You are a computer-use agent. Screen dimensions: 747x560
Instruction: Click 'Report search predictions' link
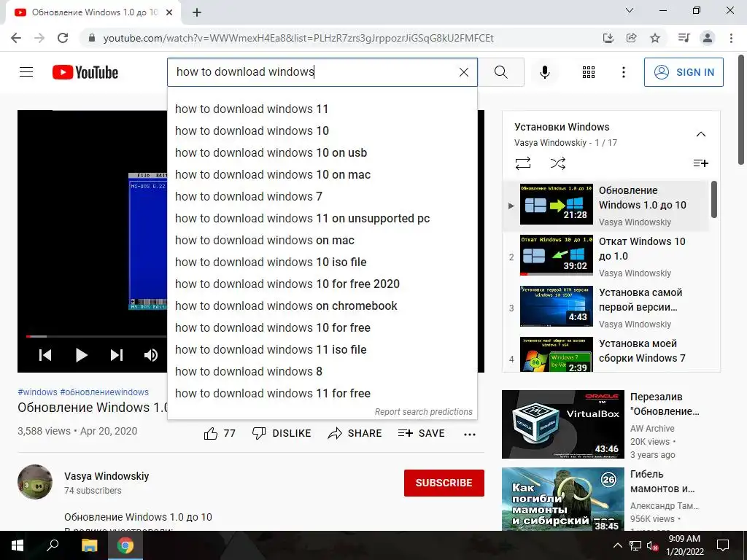click(424, 412)
